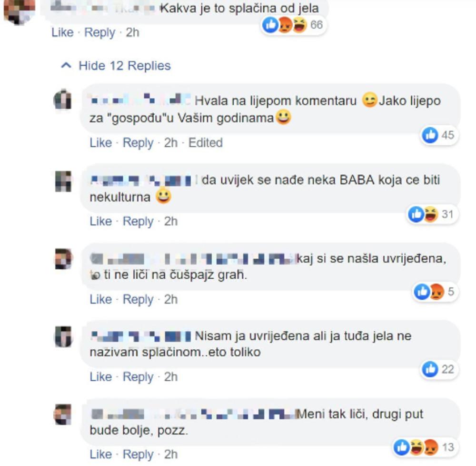Viewport: 476px width, 466px height.
Task: Reply to the 'Kakva je to splačina' comment
Action: (x=99, y=32)
